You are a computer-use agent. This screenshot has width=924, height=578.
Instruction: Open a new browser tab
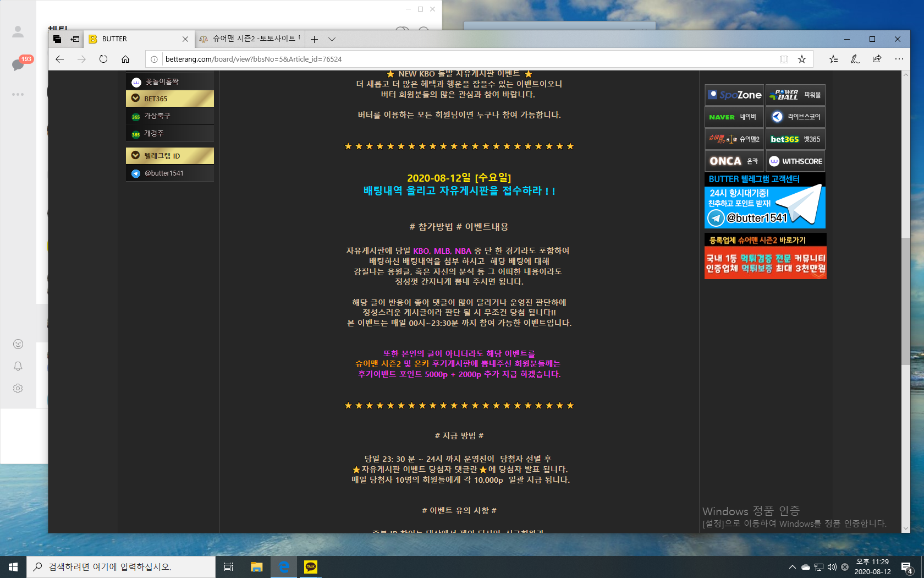tap(314, 39)
